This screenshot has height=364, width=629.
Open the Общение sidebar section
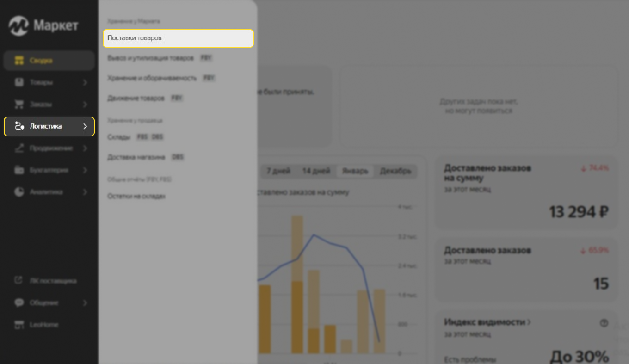[49, 303]
